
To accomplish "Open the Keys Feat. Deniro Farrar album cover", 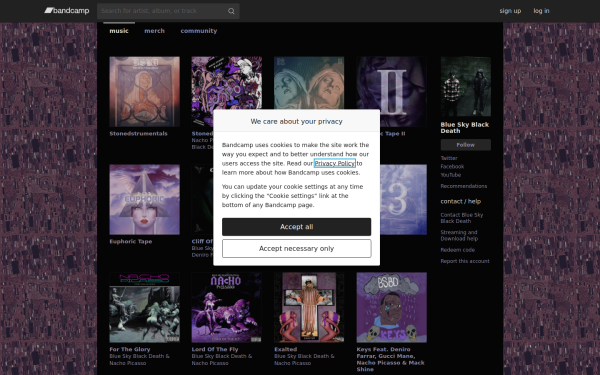I will point(391,307).
